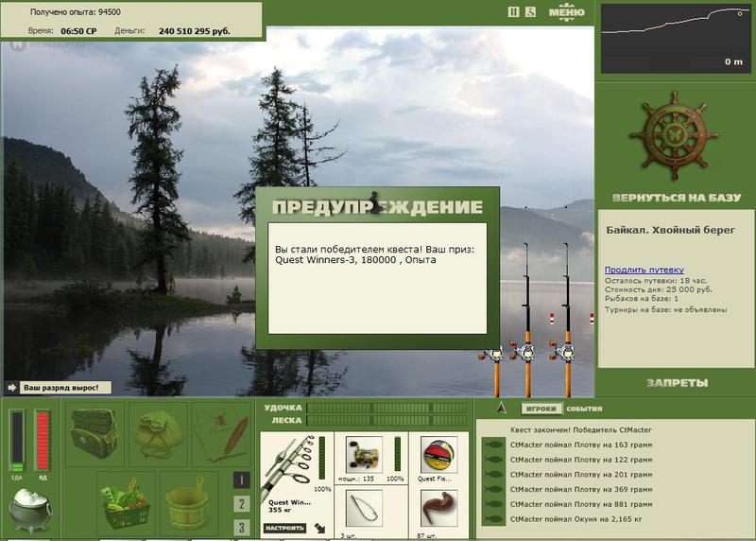The height and width of the screenshot is (541, 756).
Task: Follow the Продлить путевку link
Action: [x=644, y=270]
